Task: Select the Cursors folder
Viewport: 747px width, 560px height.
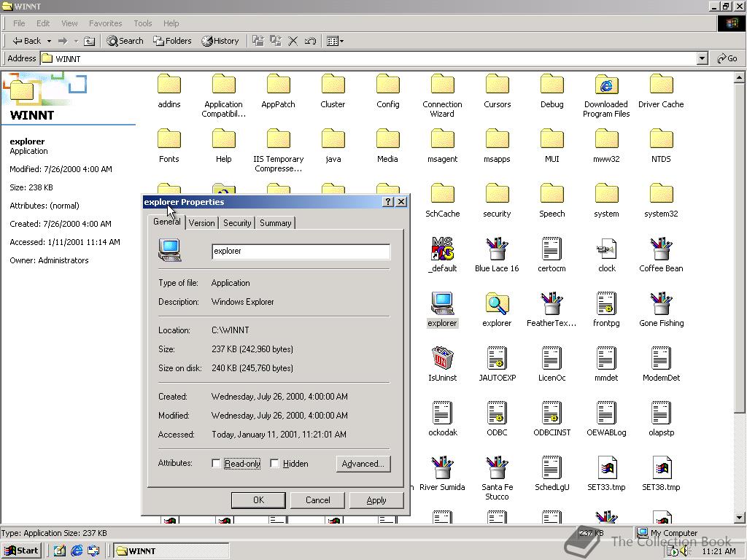Action: 497,91
